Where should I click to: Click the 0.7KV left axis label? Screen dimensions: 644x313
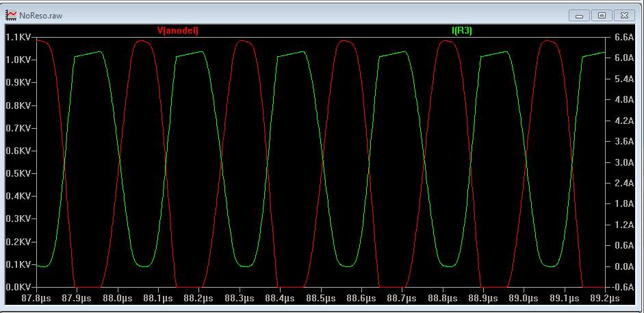coord(18,128)
